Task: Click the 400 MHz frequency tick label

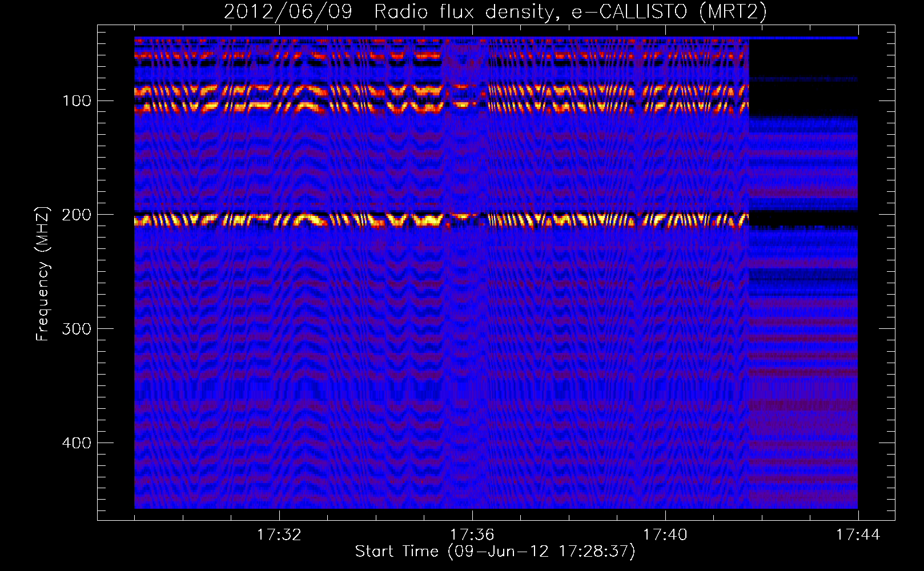Action: point(77,443)
